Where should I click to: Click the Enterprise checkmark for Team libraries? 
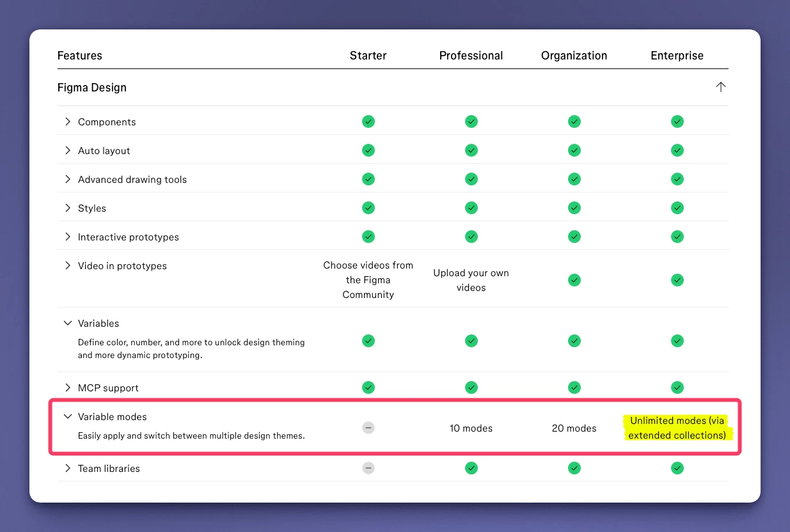677,468
